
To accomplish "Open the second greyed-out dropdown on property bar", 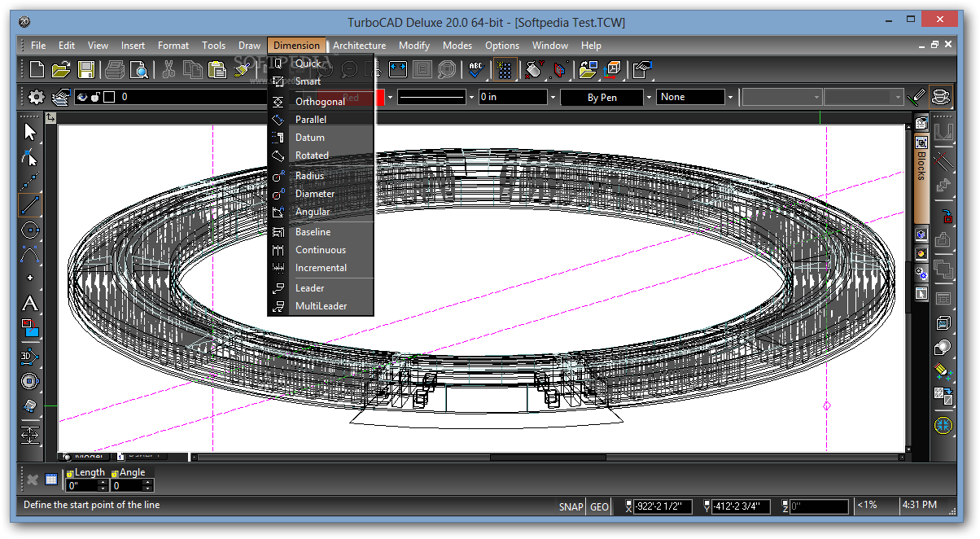I will (x=864, y=98).
